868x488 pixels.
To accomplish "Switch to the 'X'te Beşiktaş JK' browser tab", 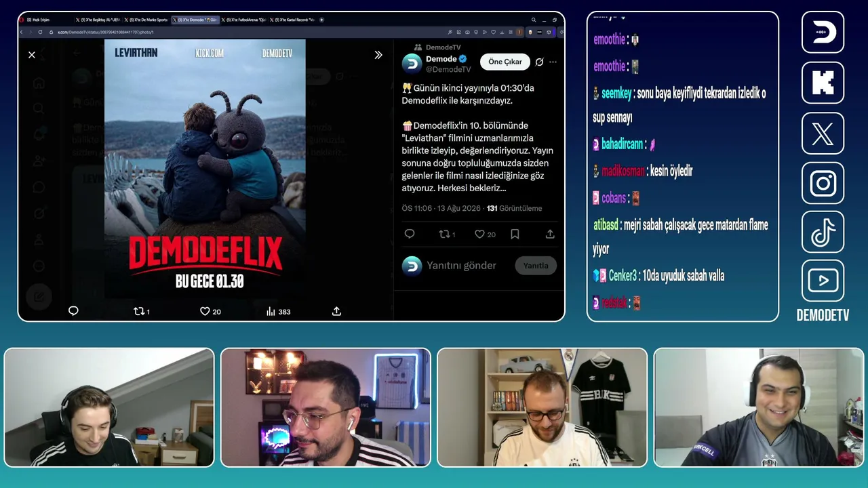I will (98, 20).
